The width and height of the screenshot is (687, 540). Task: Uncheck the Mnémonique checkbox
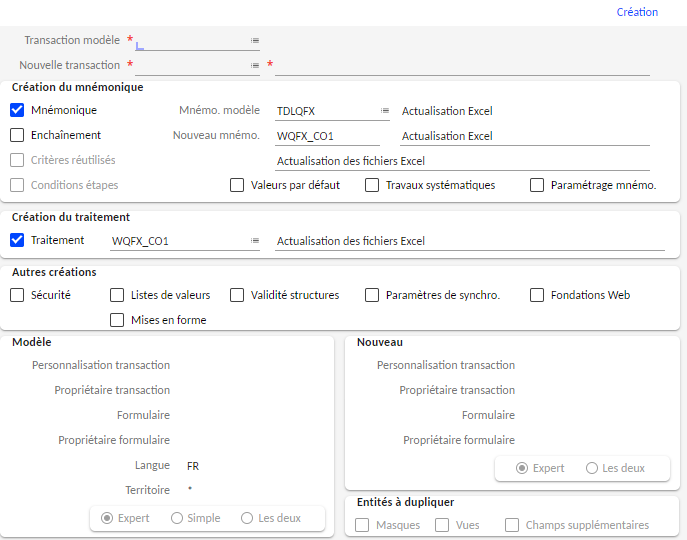[17, 110]
